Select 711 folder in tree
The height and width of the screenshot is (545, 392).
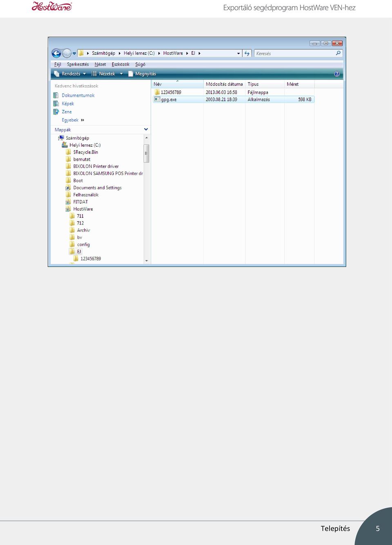click(80, 216)
